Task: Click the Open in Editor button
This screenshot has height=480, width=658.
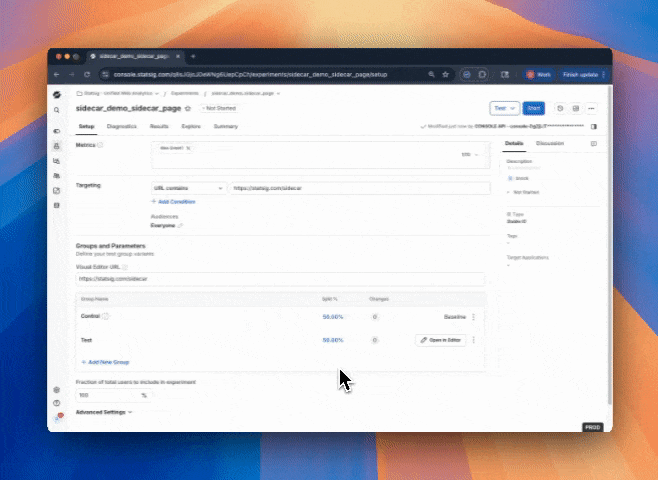Action: click(x=441, y=340)
